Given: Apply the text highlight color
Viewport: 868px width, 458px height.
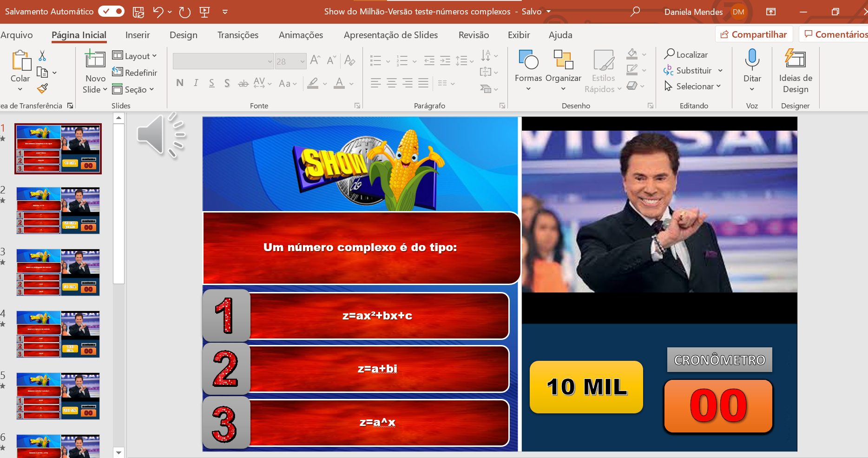Looking at the screenshot, I should [x=313, y=83].
